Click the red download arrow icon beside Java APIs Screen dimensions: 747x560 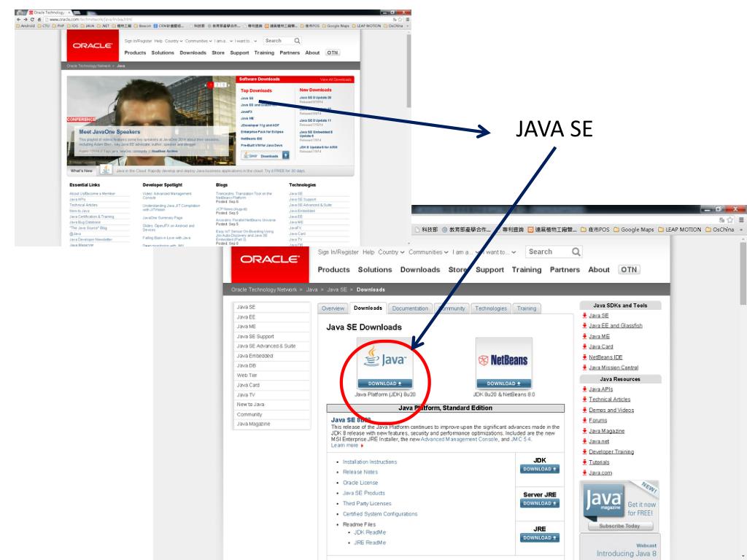[x=584, y=389]
